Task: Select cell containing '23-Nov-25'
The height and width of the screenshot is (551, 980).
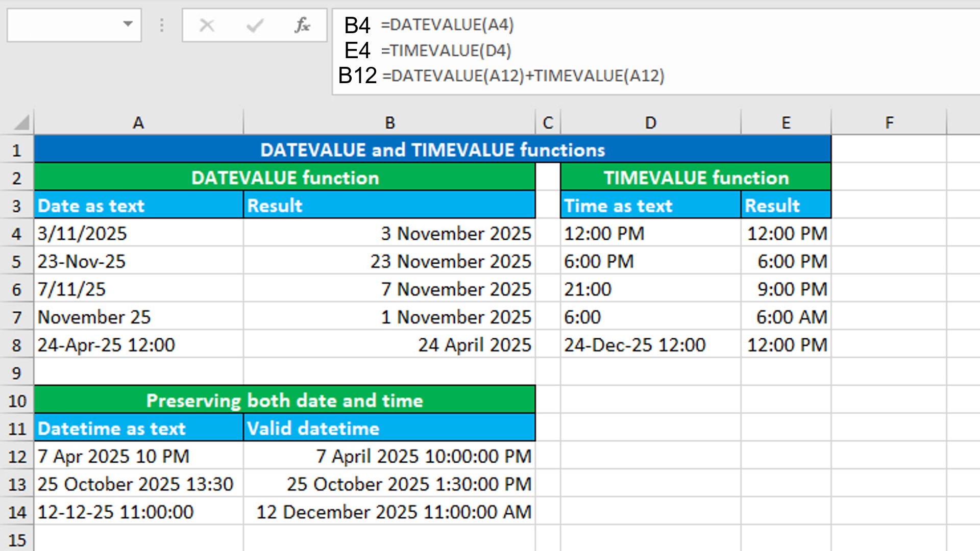Action: click(139, 261)
